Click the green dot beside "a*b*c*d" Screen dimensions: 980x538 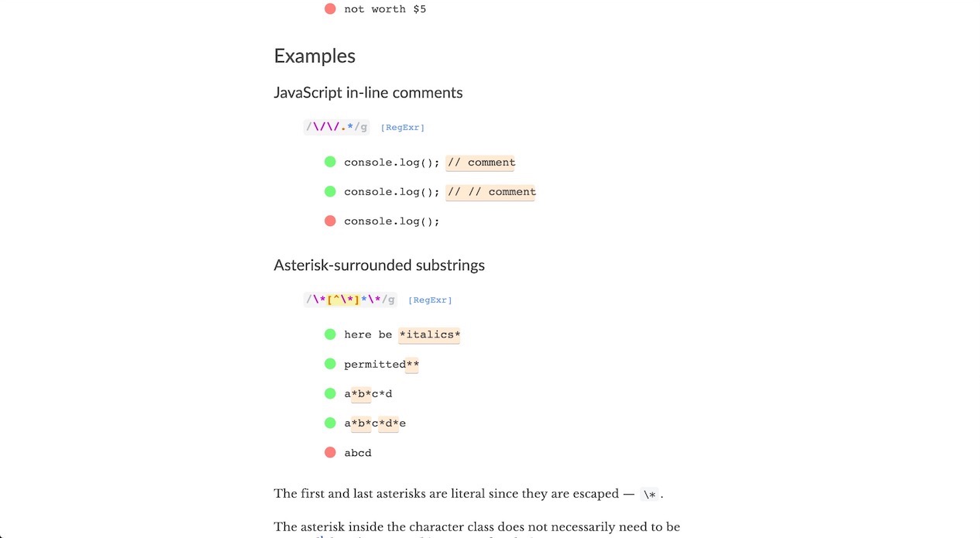coord(330,393)
